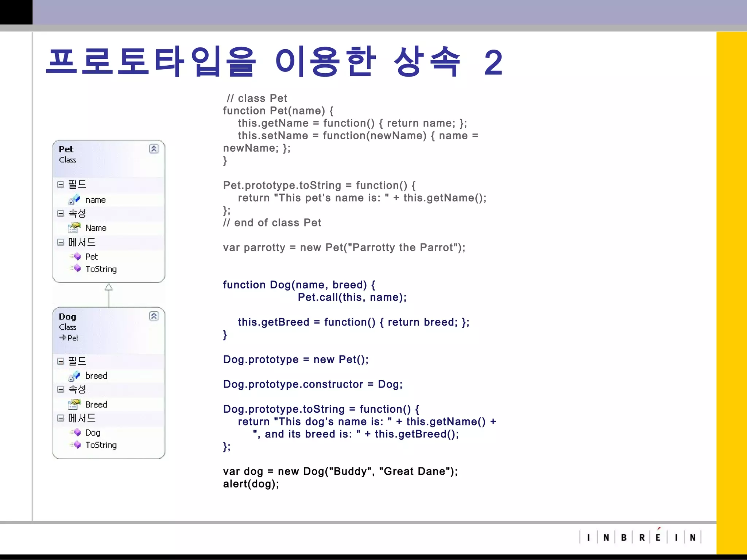Collapse 속성 section in Dog class
This screenshot has height=560, width=747.
[61, 389]
